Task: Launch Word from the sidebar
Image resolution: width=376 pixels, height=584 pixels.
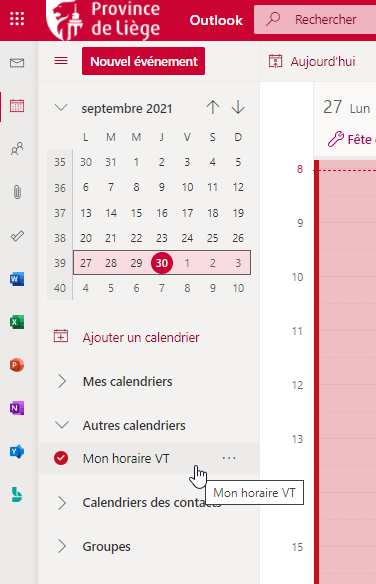Action: pyautogui.click(x=17, y=279)
